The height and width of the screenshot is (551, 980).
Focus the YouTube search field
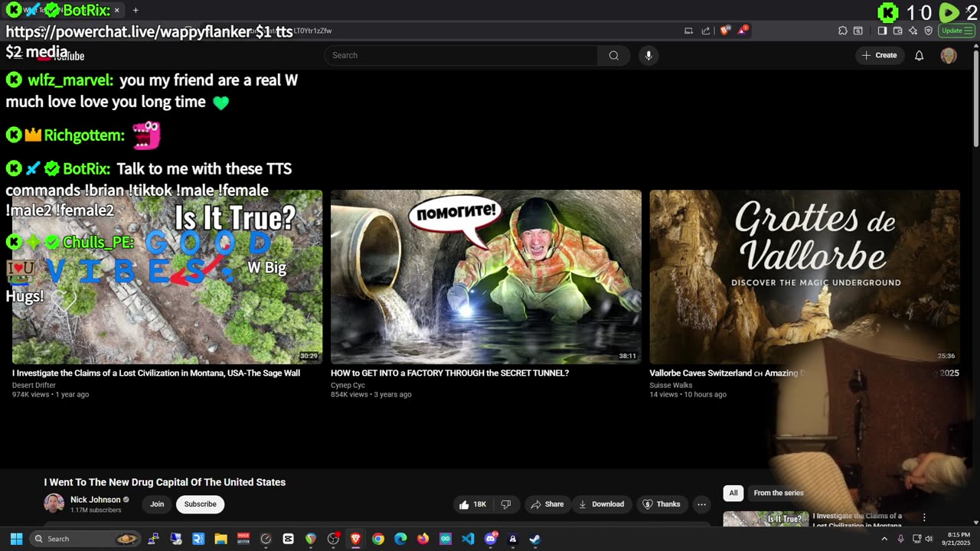(x=461, y=55)
